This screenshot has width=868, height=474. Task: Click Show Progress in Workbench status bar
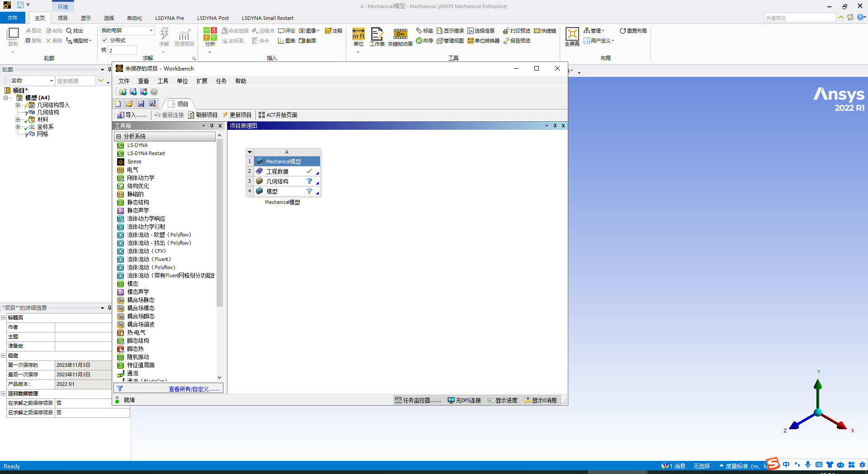(503, 400)
